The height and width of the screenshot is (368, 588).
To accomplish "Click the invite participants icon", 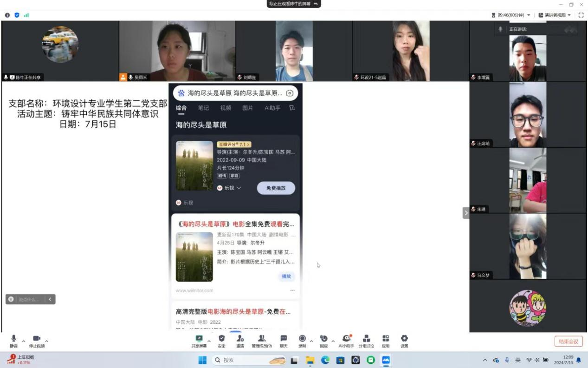I will (240, 340).
